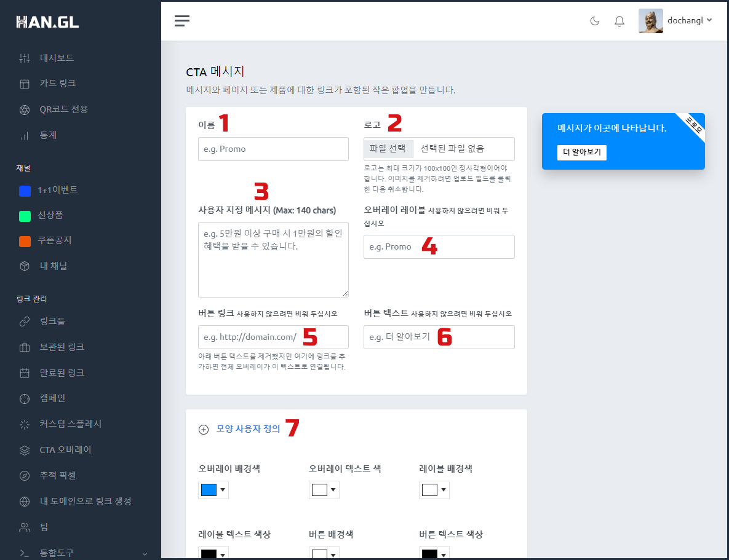Click the blue 오버레이 배경색 swatch
The image size is (729, 560).
pos(209,490)
